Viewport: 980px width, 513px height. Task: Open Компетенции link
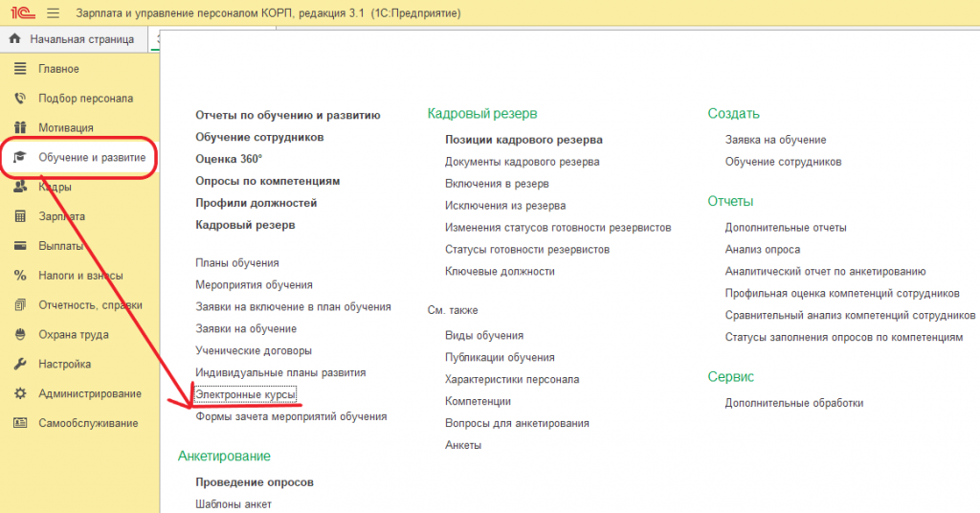(x=478, y=400)
